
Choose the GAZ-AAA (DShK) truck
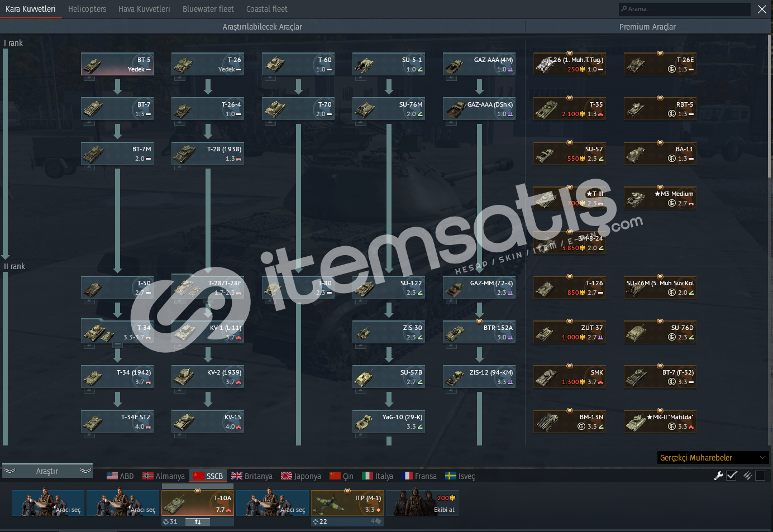[479, 109]
